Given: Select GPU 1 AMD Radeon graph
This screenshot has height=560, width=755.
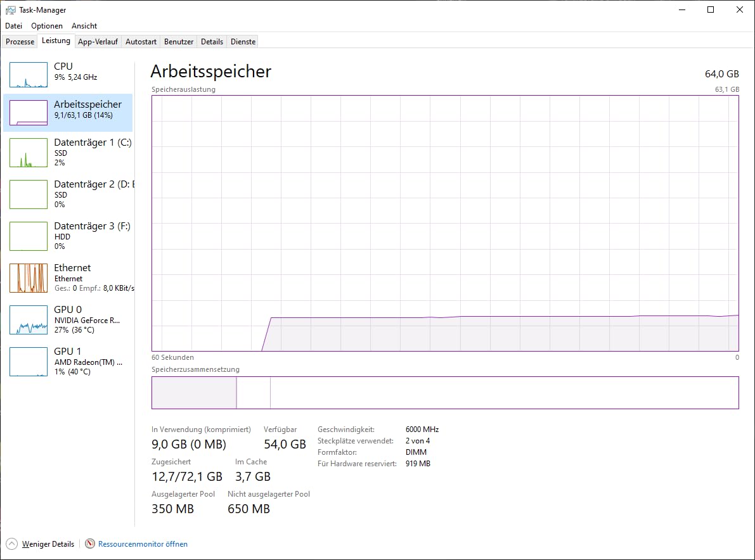Looking at the screenshot, I should [29, 362].
